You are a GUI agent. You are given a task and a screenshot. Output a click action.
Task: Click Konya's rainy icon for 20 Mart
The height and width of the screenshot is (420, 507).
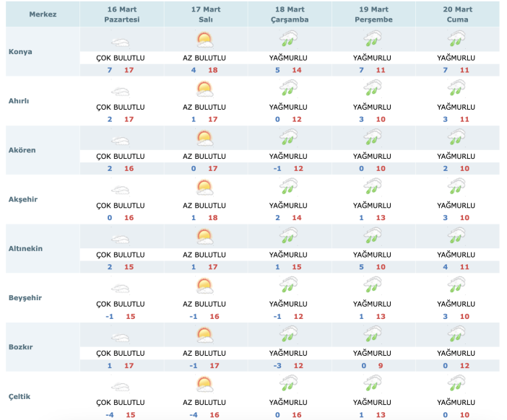(456, 40)
